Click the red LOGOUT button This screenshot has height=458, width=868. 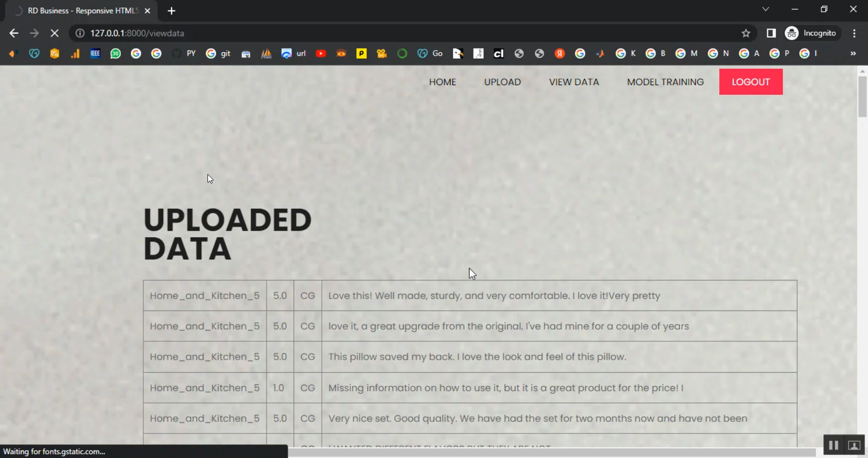click(751, 82)
